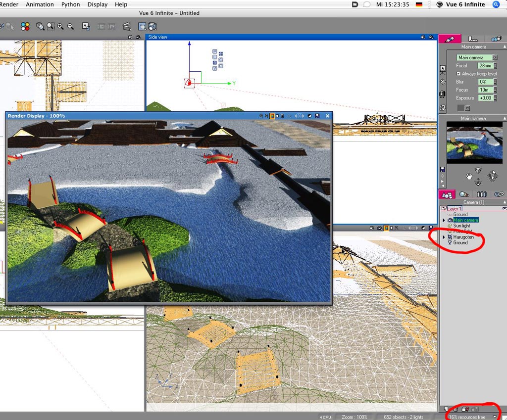Toggle the Layer 1 checkbox

pyautogui.click(x=444, y=209)
